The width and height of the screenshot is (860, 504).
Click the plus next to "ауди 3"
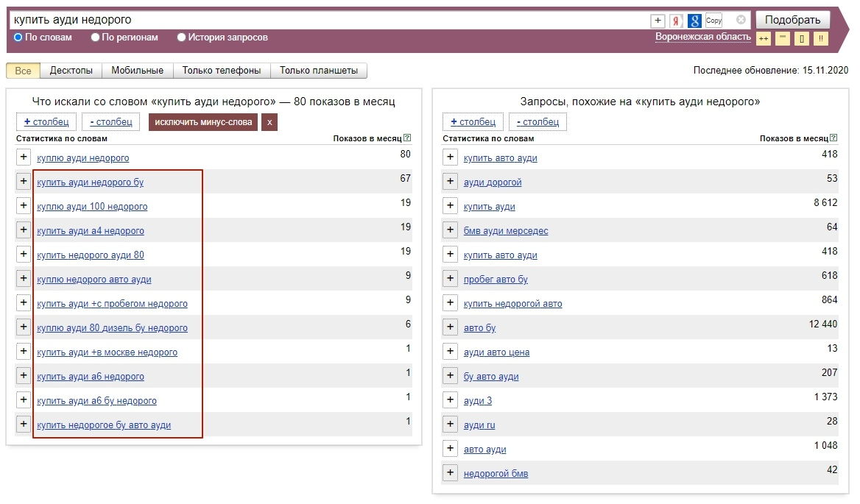(x=450, y=400)
